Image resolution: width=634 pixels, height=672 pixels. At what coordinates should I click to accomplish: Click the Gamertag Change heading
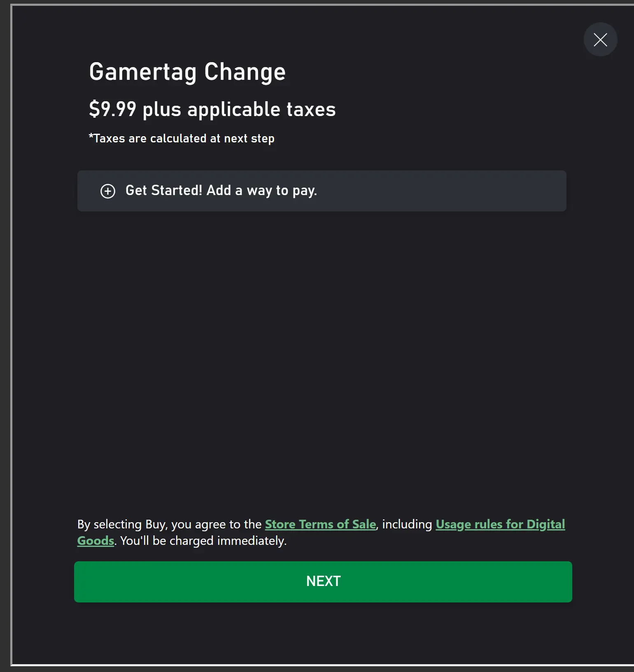187,72
